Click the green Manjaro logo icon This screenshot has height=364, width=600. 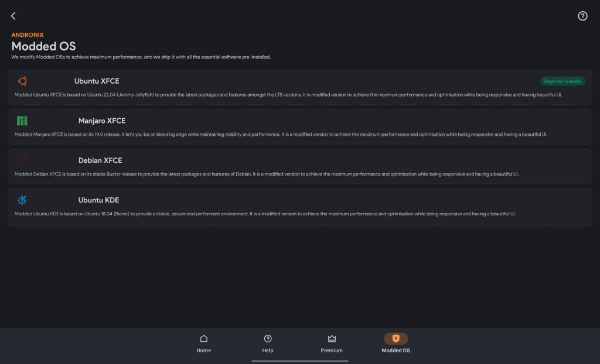coord(22,121)
